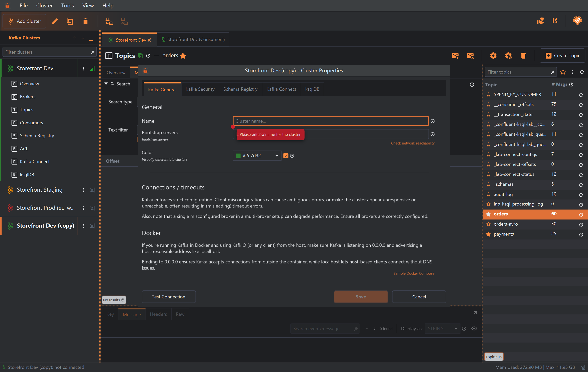Toggle the color enabled checkbox
The image size is (588, 372).
point(286,156)
